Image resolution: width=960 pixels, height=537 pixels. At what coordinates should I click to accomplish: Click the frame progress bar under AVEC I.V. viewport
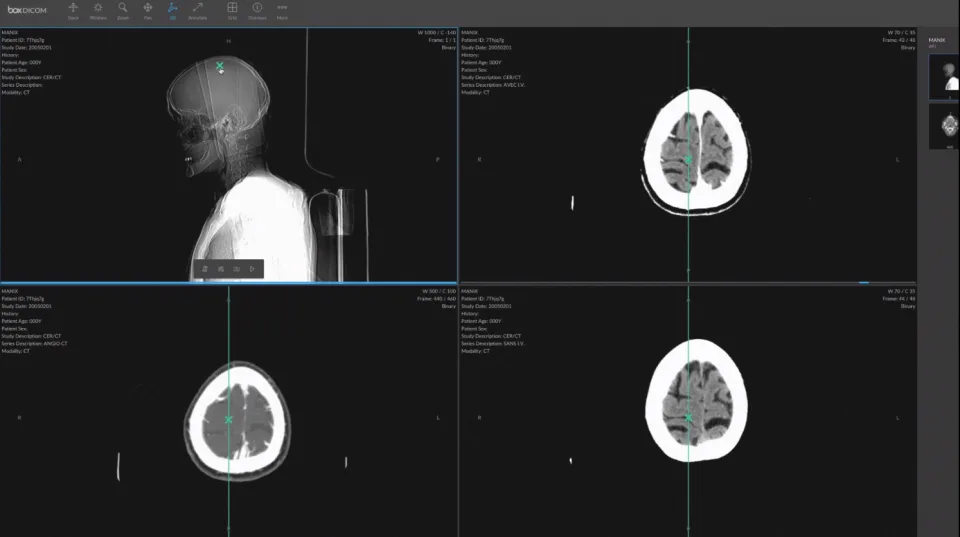pyautogui.click(x=688, y=282)
